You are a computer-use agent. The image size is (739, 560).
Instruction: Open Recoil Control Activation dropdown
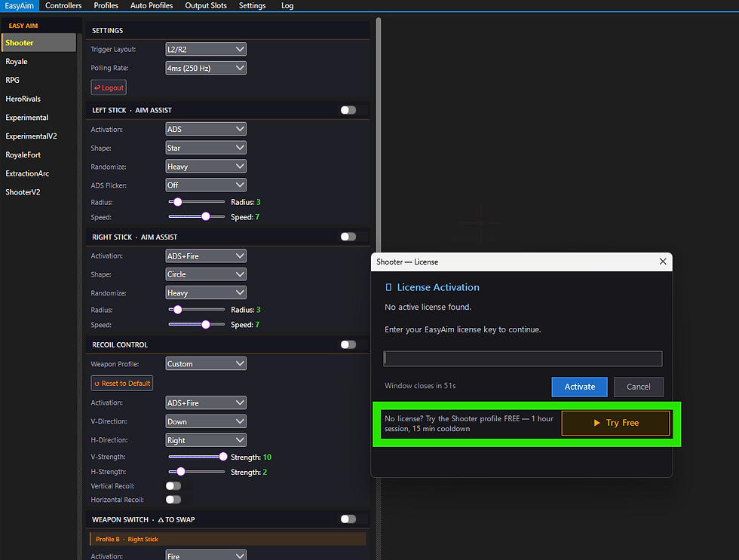point(205,402)
